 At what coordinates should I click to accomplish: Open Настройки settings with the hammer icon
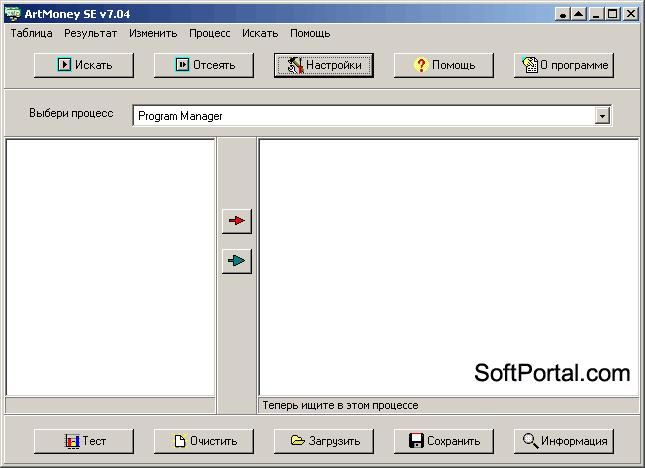point(324,65)
